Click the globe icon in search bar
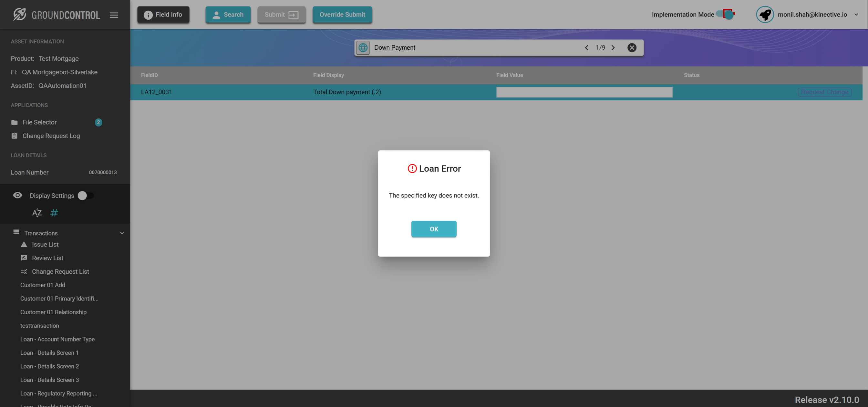The image size is (868, 407). tap(363, 47)
